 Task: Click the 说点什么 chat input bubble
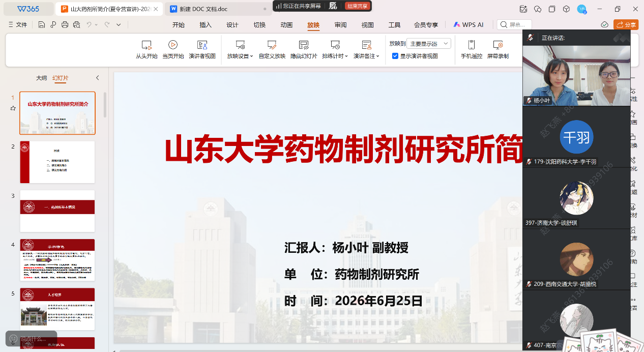coord(31,338)
